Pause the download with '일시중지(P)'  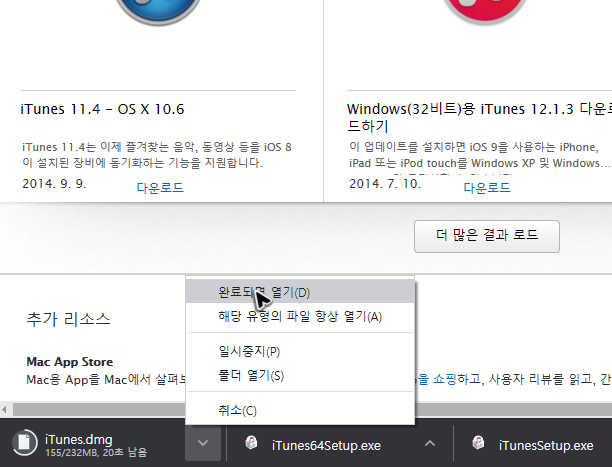(300, 351)
